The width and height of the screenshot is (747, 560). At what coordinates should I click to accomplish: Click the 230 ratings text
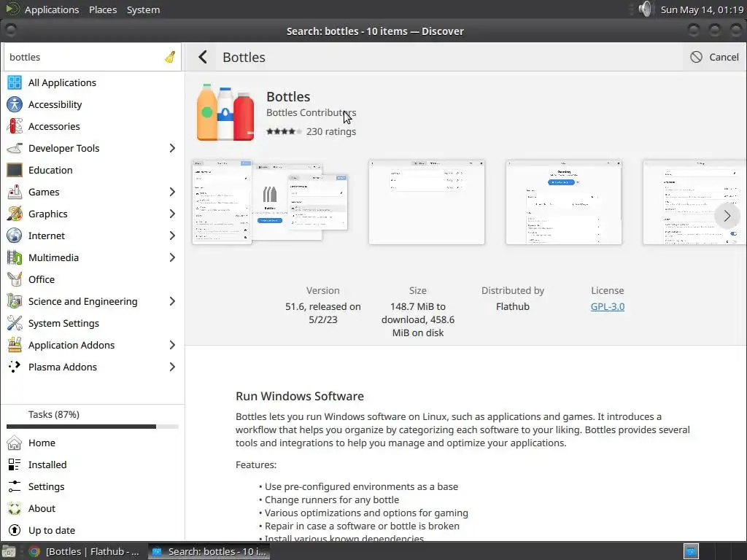tap(331, 131)
